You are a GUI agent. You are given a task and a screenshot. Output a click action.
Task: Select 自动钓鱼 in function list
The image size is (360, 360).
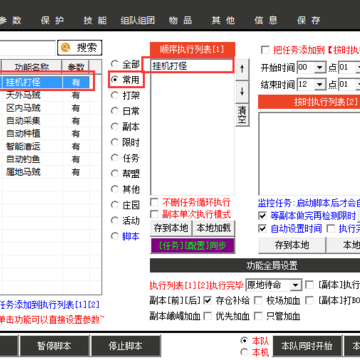(23, 159)
